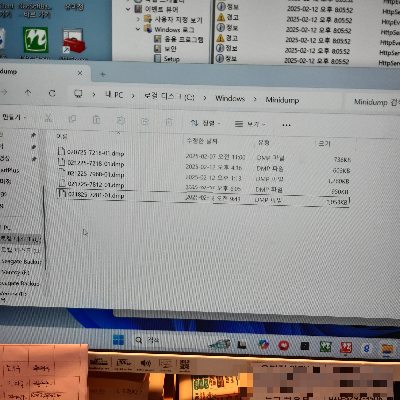The height and width of the screenshot is (400, 400).
Task: Open the Google g icon on taskbar
Action: (x=367, y=348)
